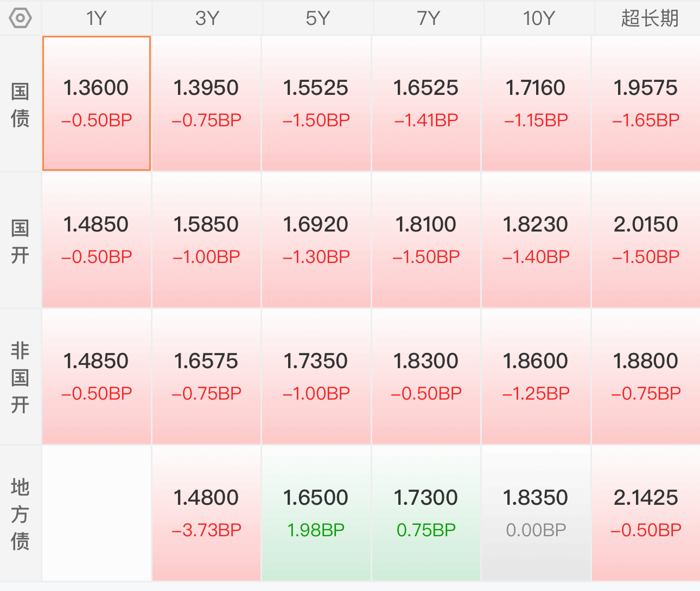
Task: Open 国债 超长期 cell showing 1.9575
Action: [x=646, y=104]
